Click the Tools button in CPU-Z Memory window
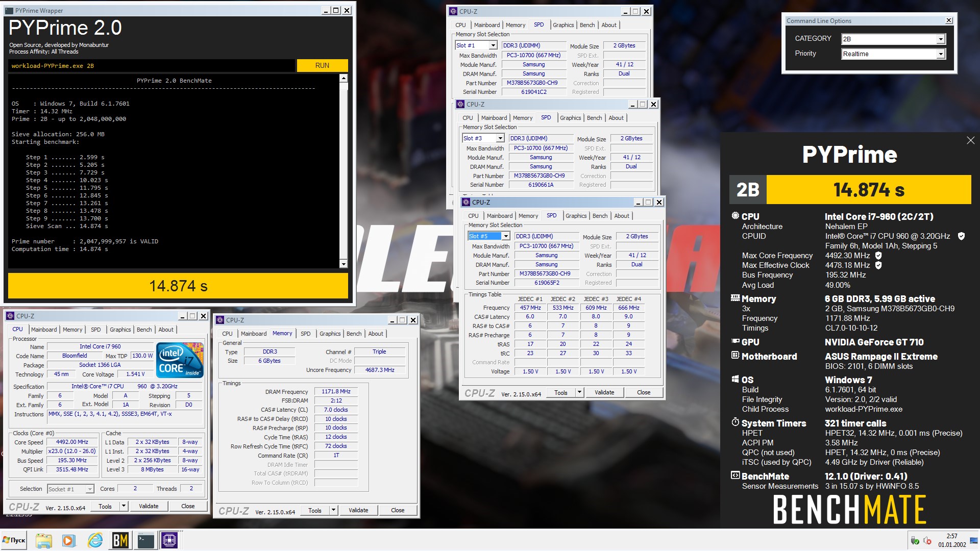 tap(315, 510)
